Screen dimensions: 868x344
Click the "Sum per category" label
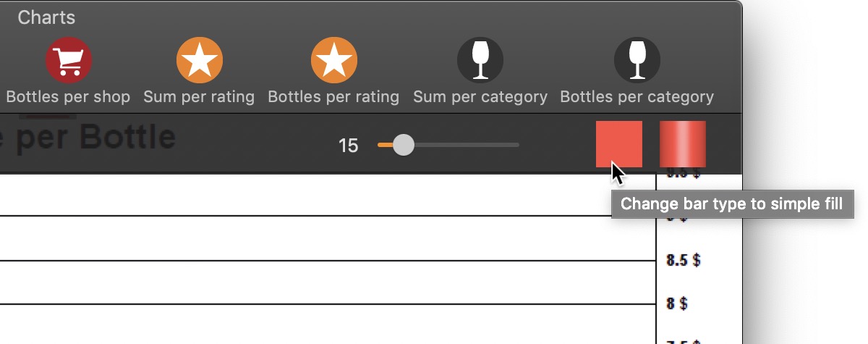(480, 96)
